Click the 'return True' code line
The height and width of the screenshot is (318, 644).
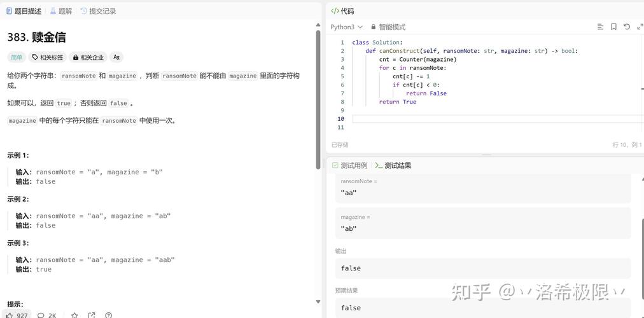398,102
